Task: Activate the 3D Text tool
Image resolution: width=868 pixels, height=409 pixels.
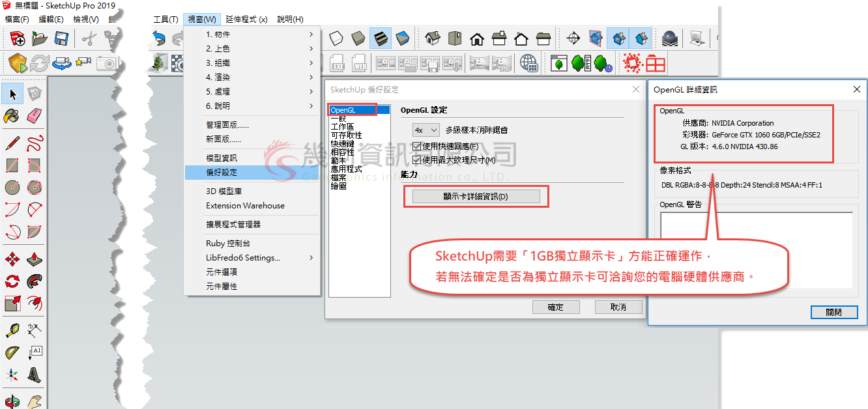Action: pos(35,375)
